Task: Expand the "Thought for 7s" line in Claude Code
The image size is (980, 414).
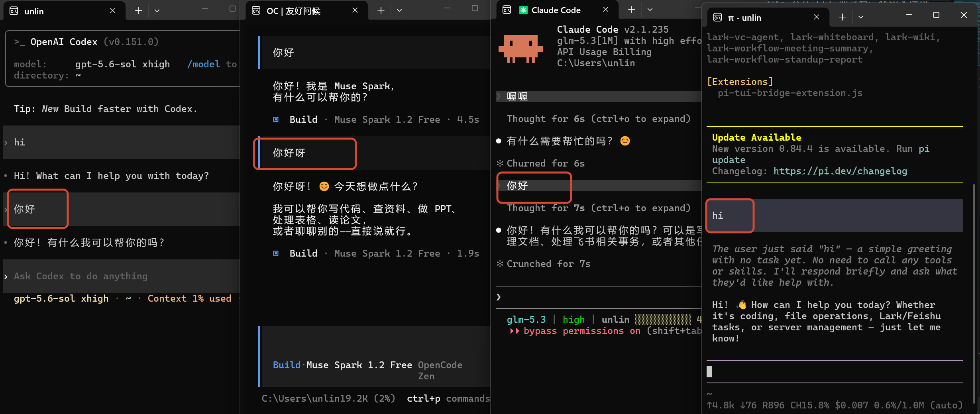Action: click(599, 208)
